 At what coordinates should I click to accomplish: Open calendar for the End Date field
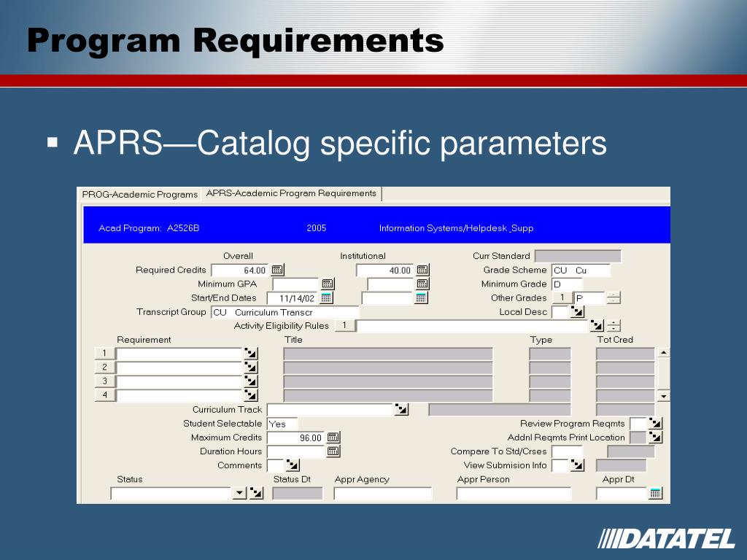coord(421,298)
